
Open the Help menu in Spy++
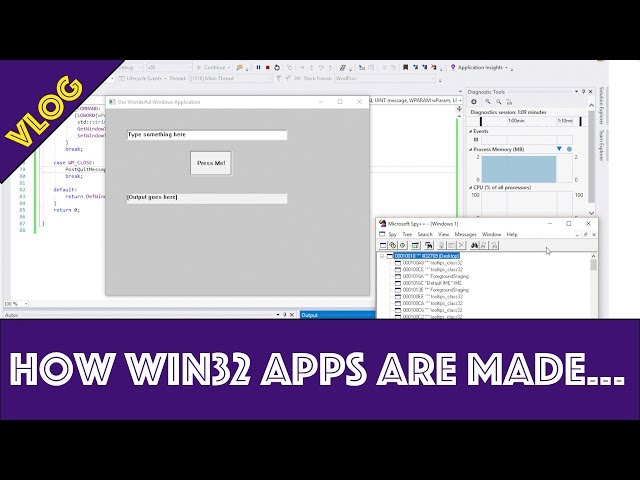coord(512,234)
